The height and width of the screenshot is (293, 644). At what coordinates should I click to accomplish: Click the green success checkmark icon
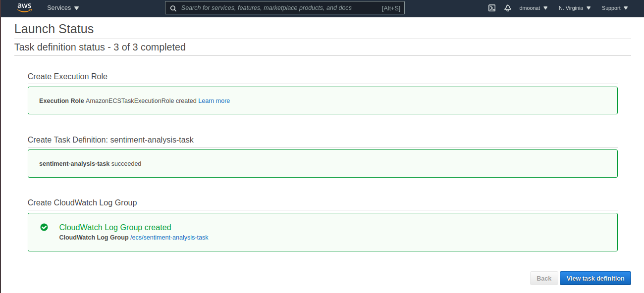point(44,227)
